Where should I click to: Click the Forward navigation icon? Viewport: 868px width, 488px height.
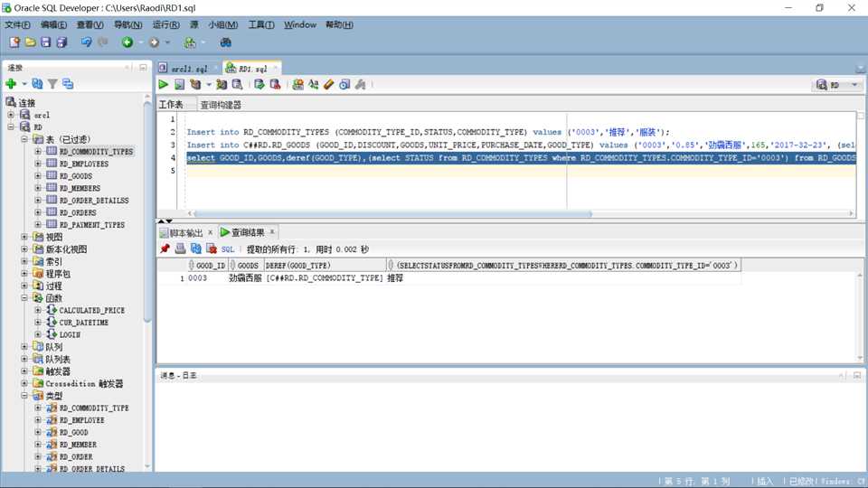(x=154, y=42)
